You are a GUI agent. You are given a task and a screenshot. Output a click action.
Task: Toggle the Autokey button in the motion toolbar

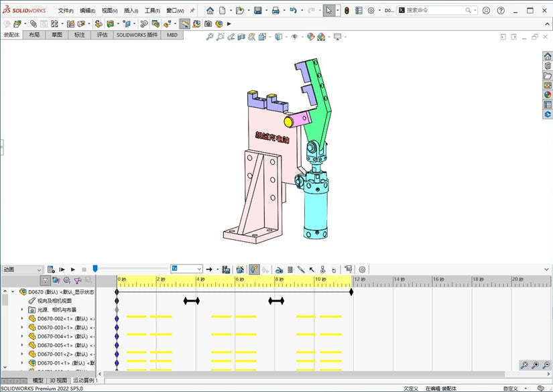point(254,269)
